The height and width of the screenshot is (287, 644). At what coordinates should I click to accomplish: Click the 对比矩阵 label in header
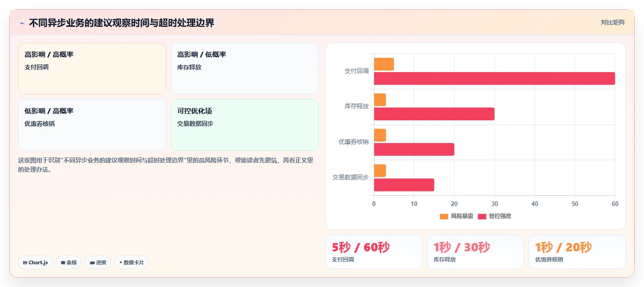[612, 22]
